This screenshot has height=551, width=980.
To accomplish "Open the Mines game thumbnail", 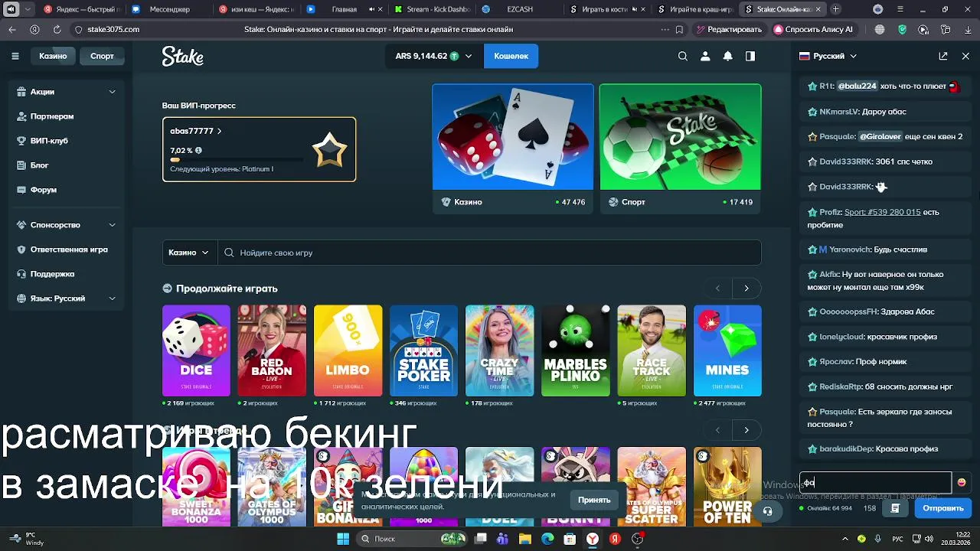I will [727, 350].
